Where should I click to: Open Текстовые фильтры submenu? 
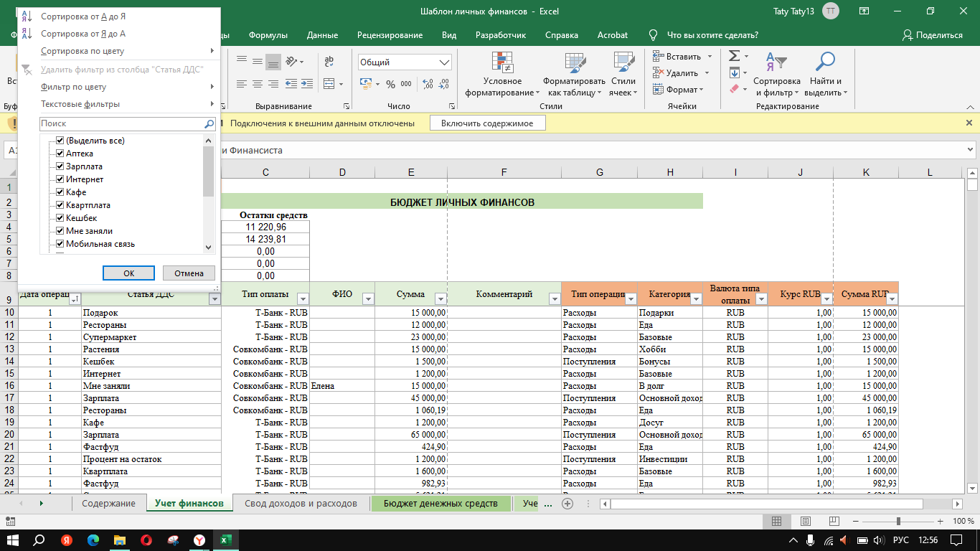pyautogui.click(x=118, y=104)
